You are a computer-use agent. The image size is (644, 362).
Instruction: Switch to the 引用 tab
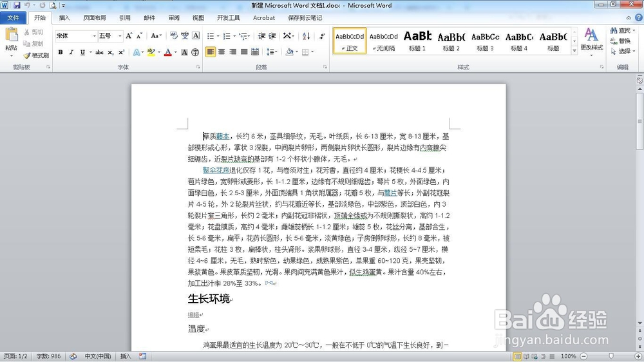[125, 17]
